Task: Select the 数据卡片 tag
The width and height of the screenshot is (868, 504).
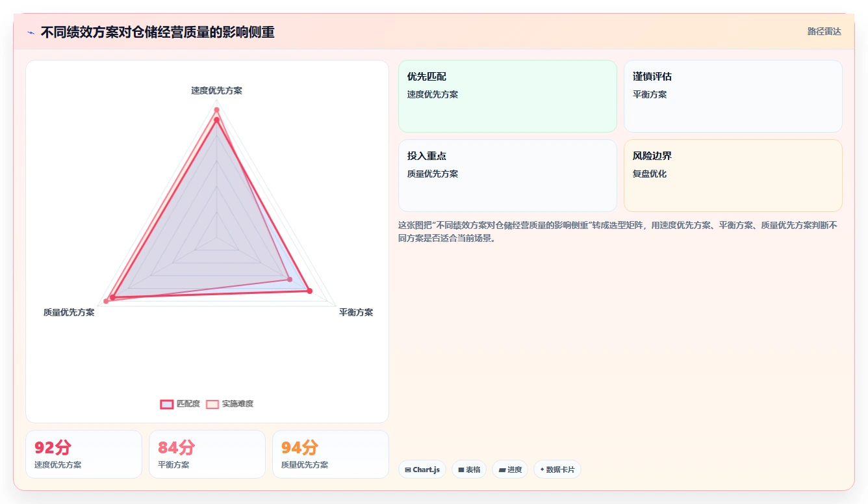Action: pyautogui.click(x=557, y=470)
